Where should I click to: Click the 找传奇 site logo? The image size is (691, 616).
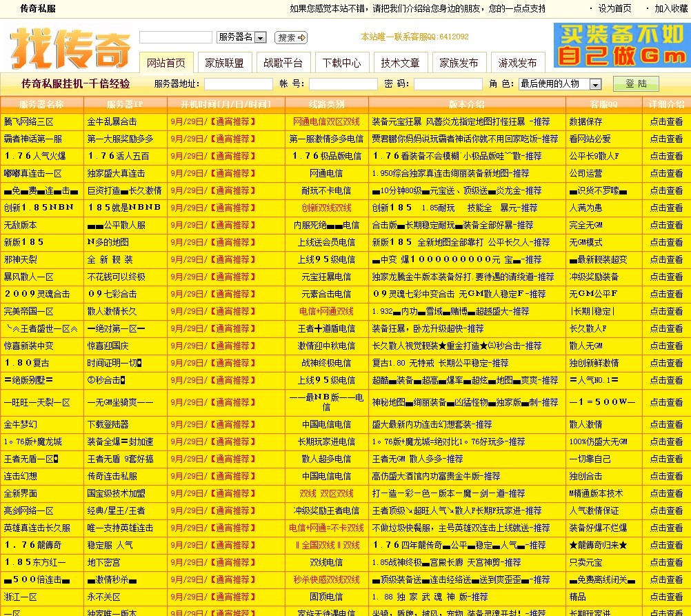click(70, 48)
